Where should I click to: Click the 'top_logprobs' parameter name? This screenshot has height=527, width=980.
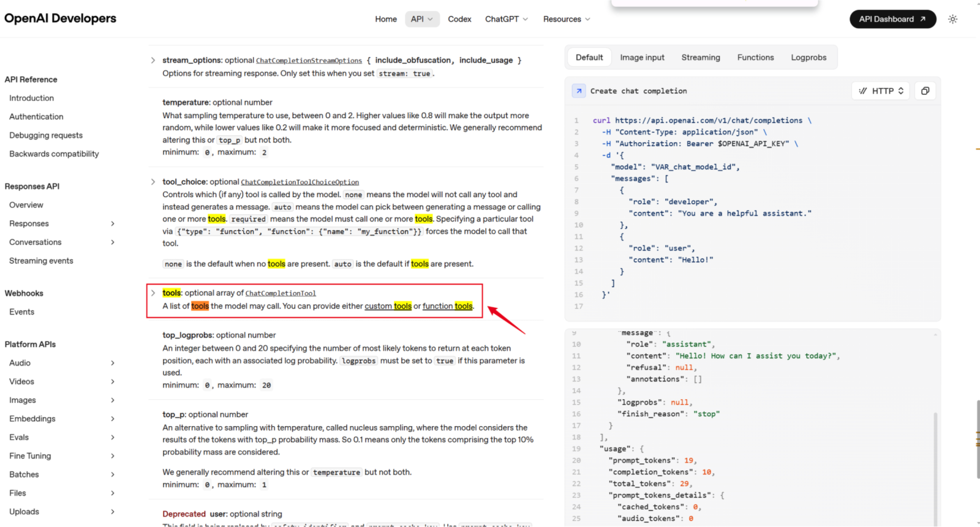(x=187, y=335)
